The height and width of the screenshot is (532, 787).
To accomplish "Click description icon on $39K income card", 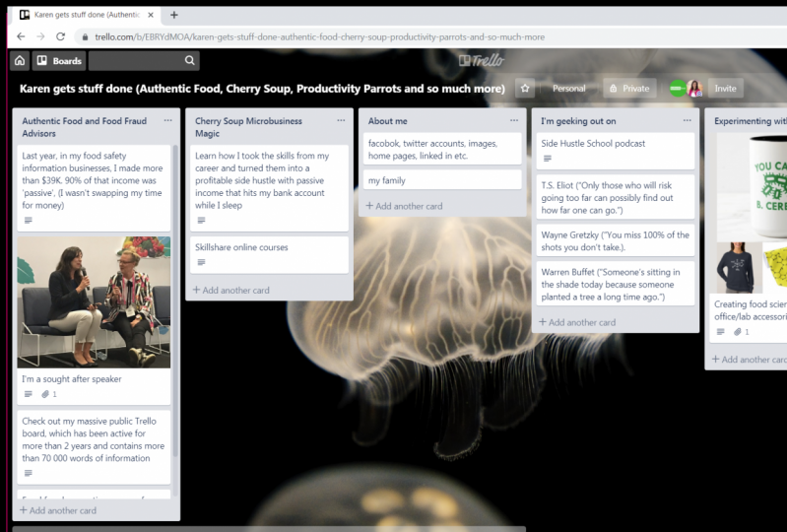I will pyautogui.click(x=29, y=221).
